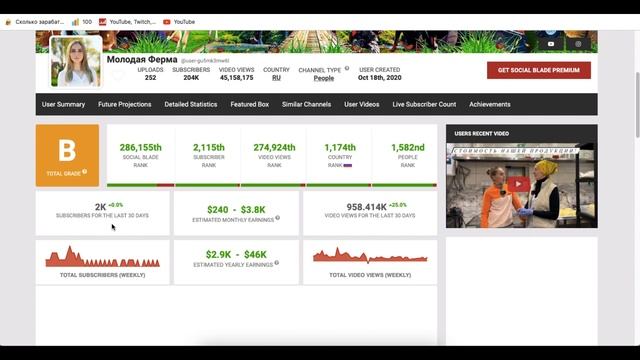
Task: Open the YouTube icon link on the banner
Action: 551,44
